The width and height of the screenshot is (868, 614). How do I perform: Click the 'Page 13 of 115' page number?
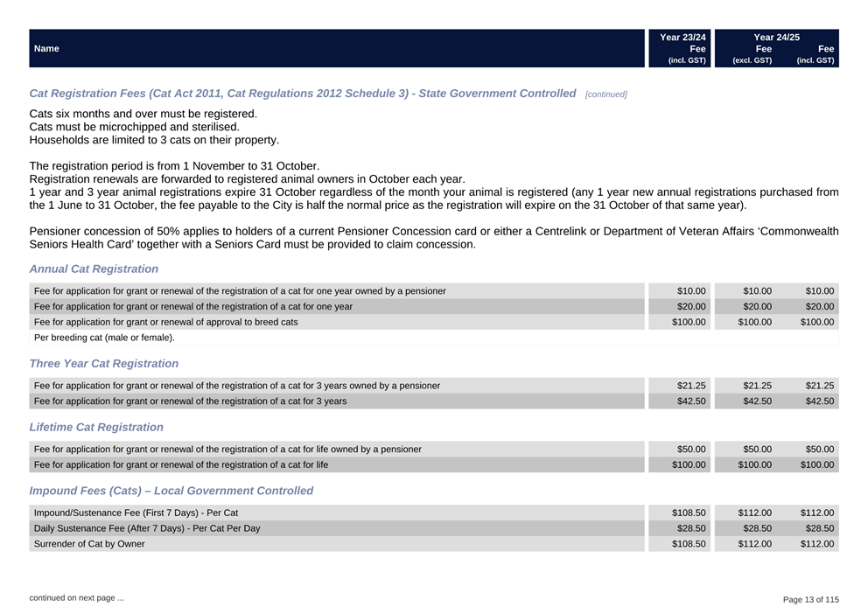(809, 599)
